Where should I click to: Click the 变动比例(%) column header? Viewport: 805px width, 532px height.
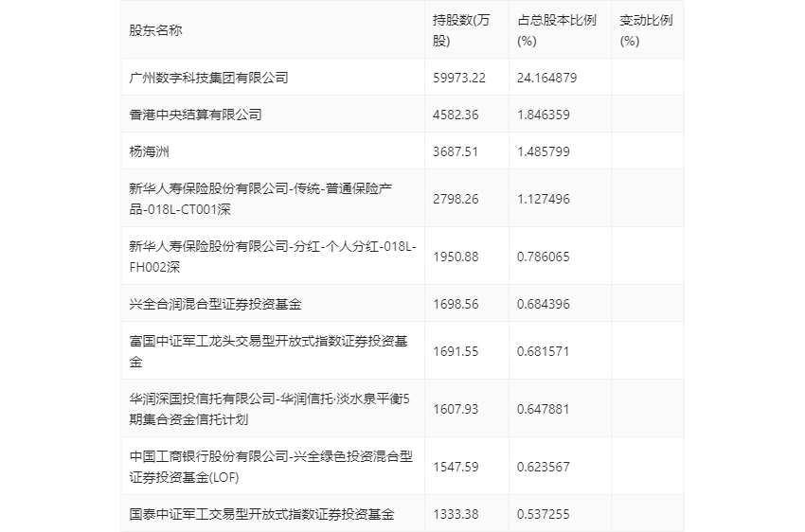click(646, 30)
